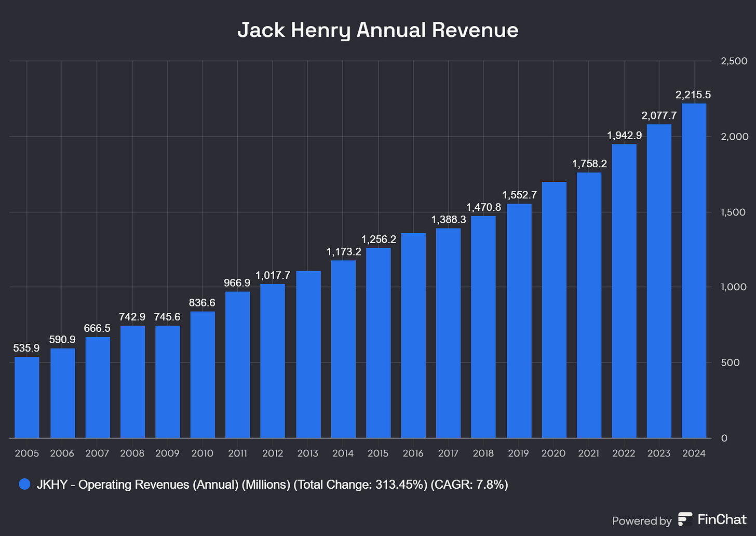Screen dimensions: 756x536
Task: Click the 2,215.5 data label
Action: (x=693, y=95)
